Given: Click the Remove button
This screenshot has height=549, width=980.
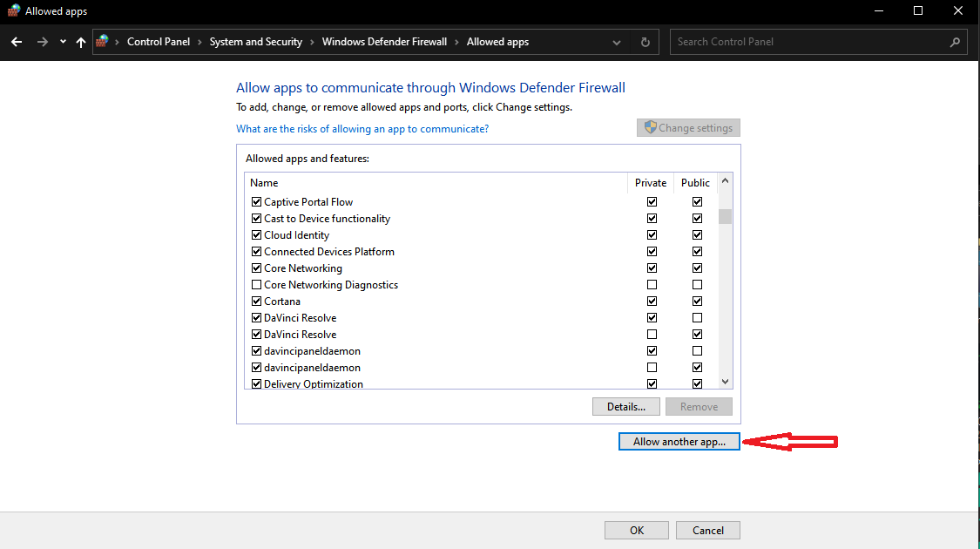Looking at the screenshot, I should click(699, 406).
